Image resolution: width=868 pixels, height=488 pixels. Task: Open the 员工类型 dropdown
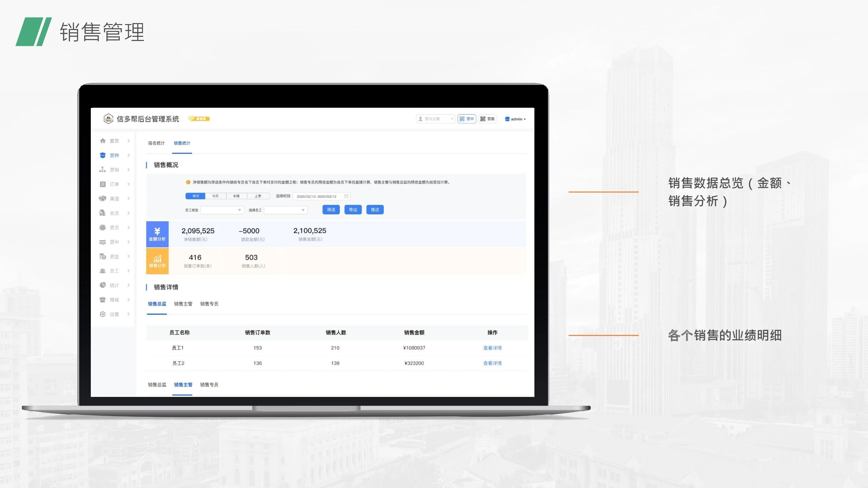coord(222,210)
